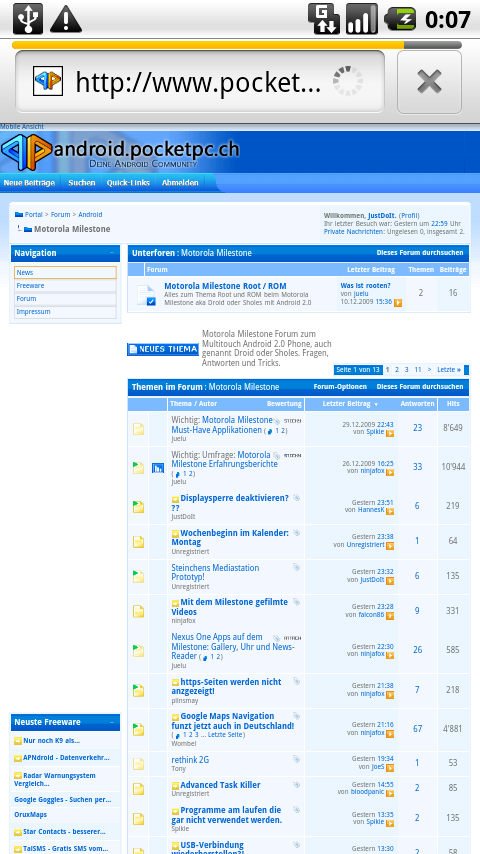Open https-Seiten werden nicht anzgezeigt! thread
The image size is (480, 854).
coord(226,686)
